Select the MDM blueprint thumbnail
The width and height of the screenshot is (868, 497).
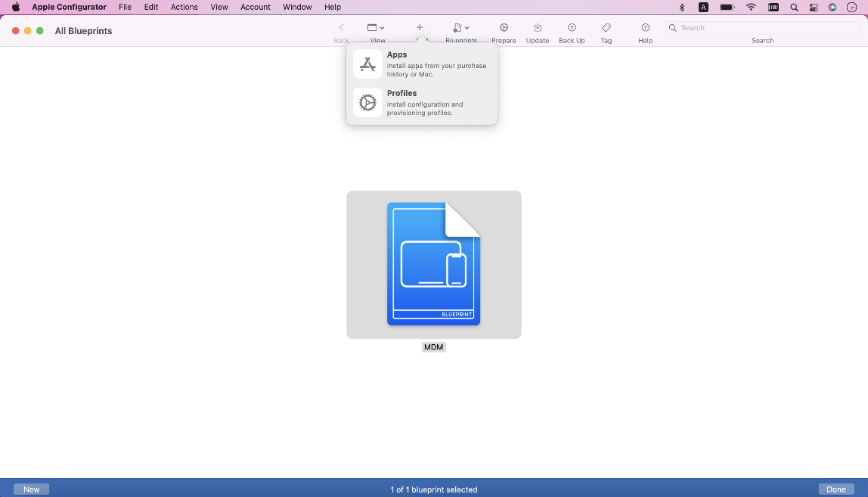tap(433, 265)
